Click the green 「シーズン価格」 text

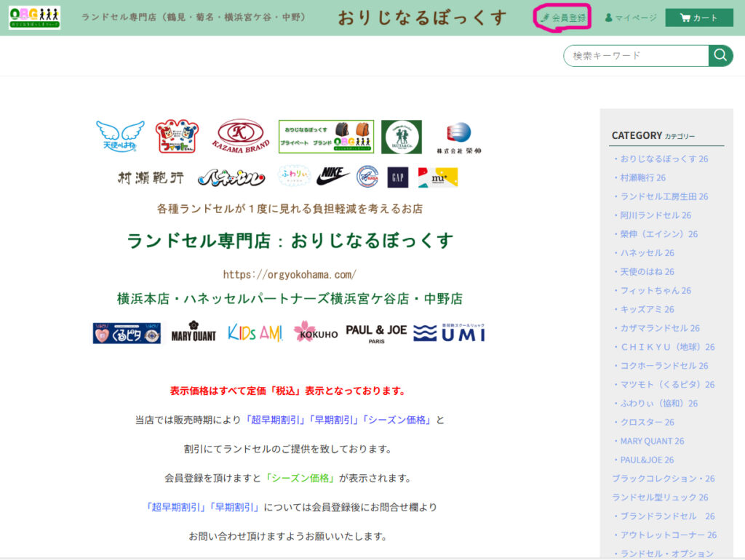(299, 479)
